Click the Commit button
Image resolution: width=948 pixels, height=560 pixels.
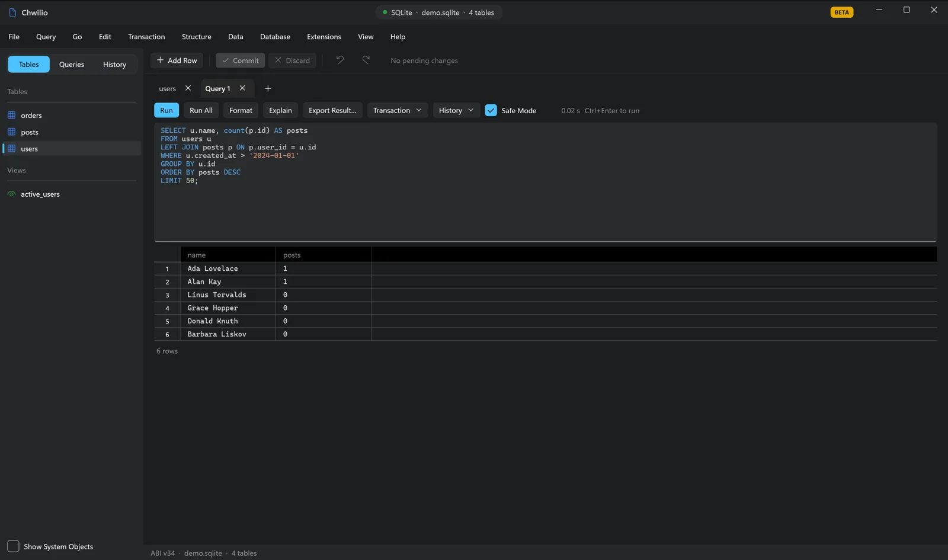pyautogui.click(x=240, y=60)
